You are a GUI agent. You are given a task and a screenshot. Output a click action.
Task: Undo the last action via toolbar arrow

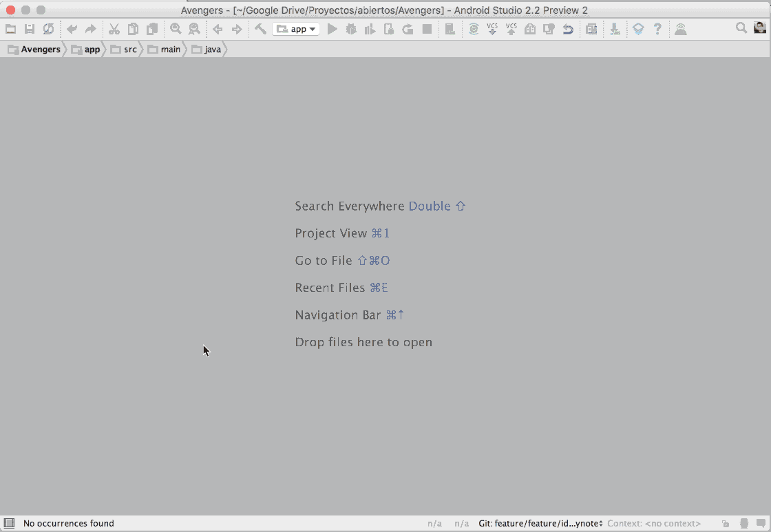coord(73,29)
